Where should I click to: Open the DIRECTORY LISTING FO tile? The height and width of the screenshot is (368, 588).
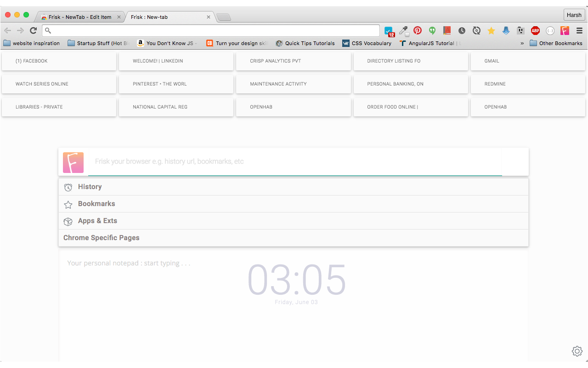click(411, 61)
